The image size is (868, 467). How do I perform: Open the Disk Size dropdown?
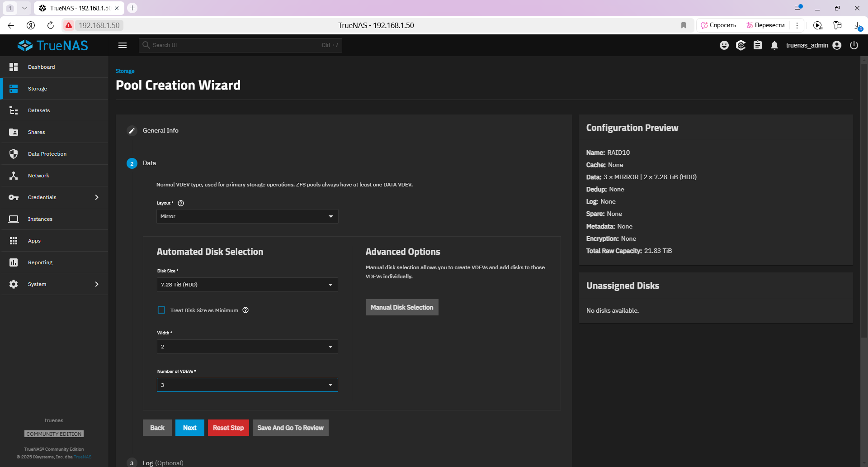(247, 285)
